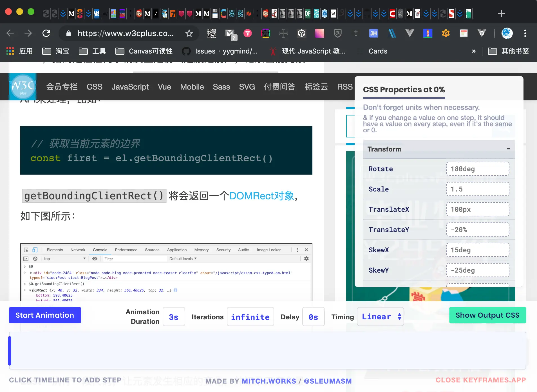Select the 0% step marker on the timeline
Image resolution: width=537 pixels, height=392 pixels.
click(x=10, y=351)
